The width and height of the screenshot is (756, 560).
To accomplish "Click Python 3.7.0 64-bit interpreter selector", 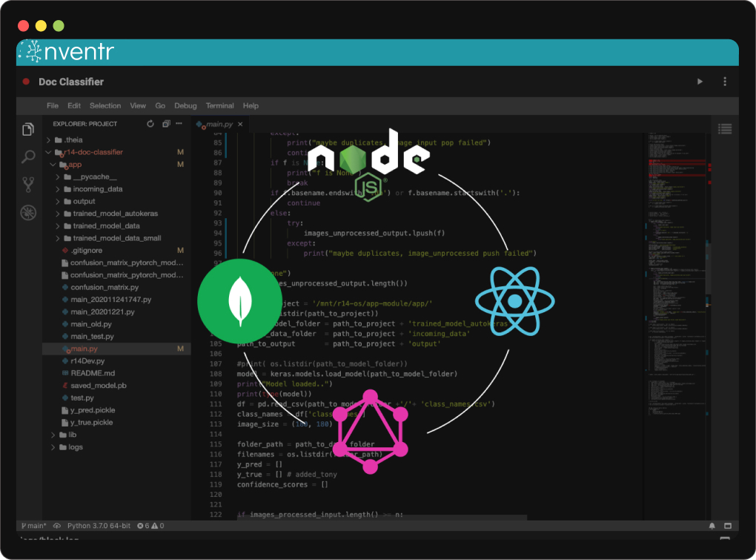I will (99, 526).
